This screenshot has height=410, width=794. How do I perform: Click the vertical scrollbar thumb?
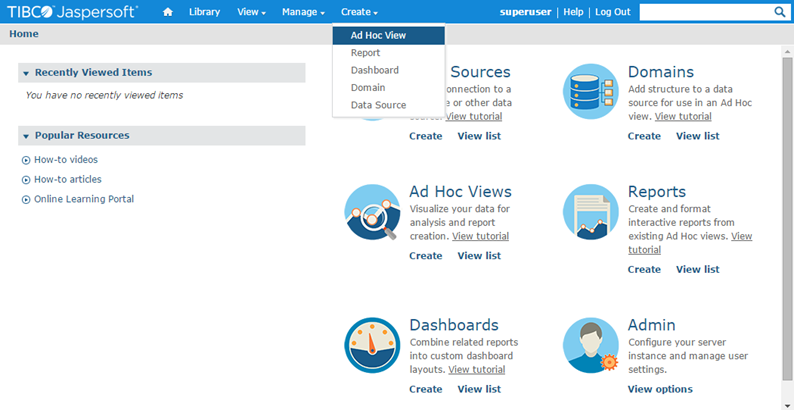(787, 218)
